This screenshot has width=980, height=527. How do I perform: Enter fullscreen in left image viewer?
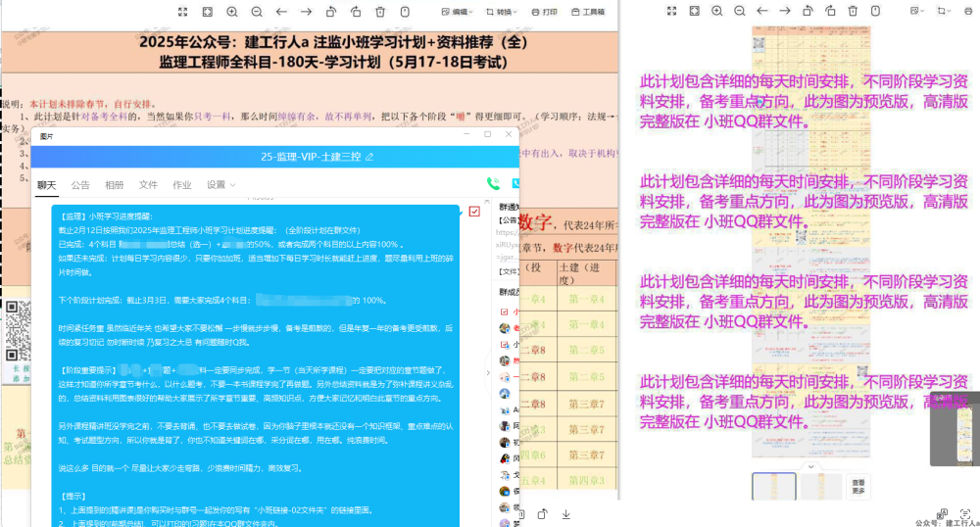(182, 12)
